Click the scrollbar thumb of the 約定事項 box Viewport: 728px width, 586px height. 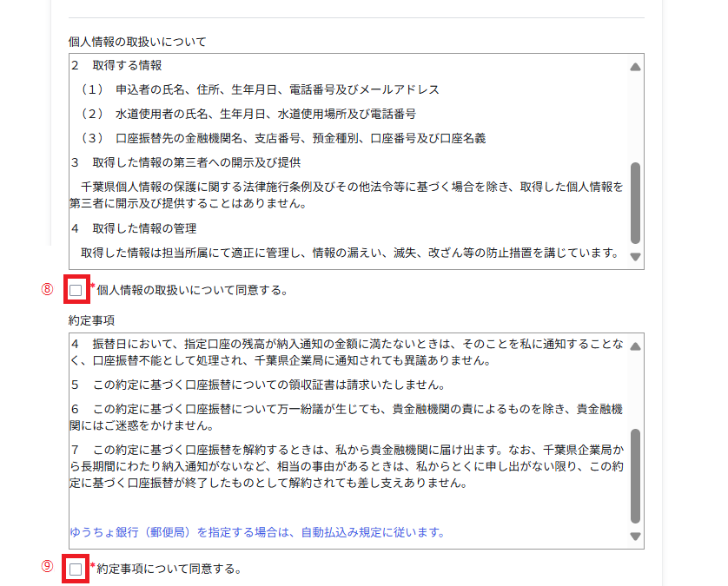(635, 475)
